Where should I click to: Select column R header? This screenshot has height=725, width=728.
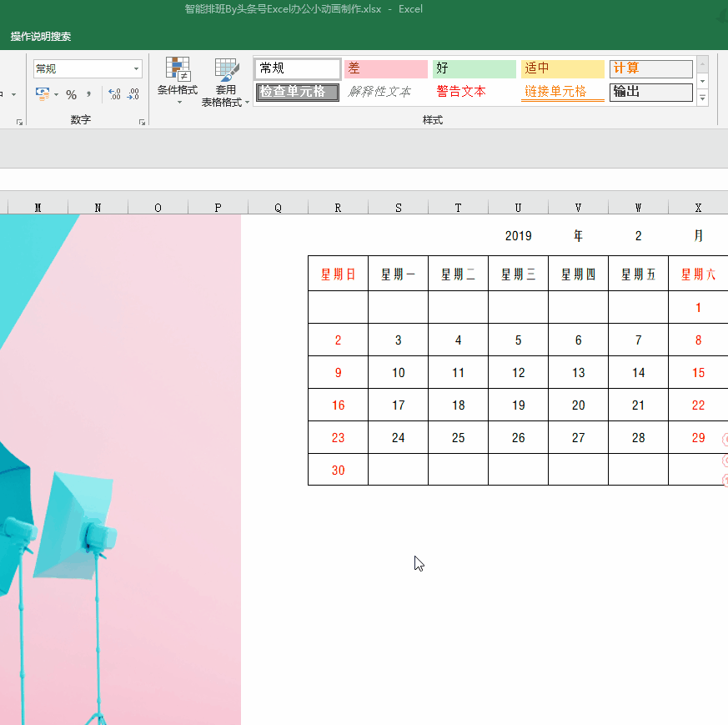click(338, 208)
